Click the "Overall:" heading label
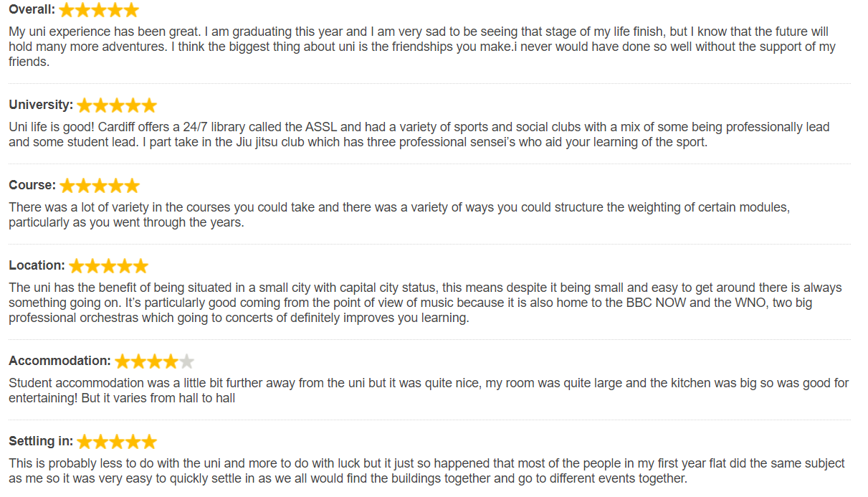The image size is (868, 497). click(x=32, y=10)
